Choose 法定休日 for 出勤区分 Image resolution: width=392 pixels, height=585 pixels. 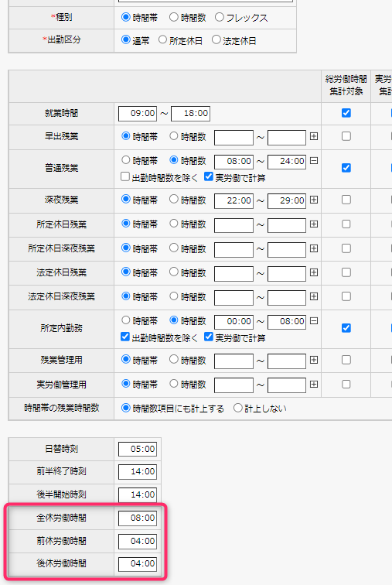coord(216,39)
